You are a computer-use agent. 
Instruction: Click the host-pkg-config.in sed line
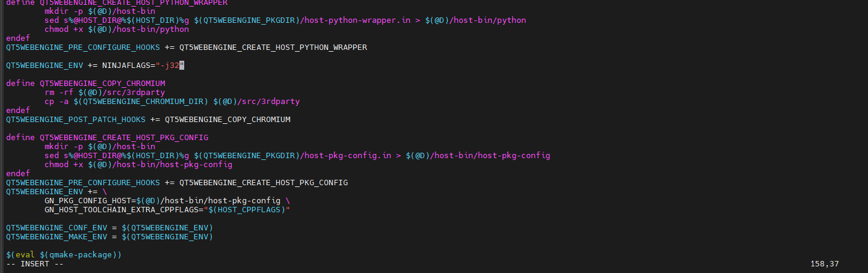click(x=297, y=155)
